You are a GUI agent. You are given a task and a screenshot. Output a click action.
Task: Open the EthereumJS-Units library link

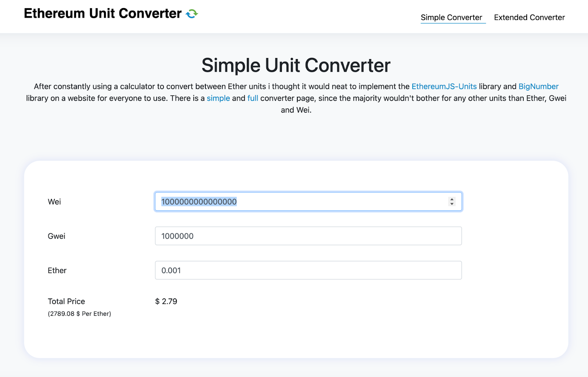point(444,86)
